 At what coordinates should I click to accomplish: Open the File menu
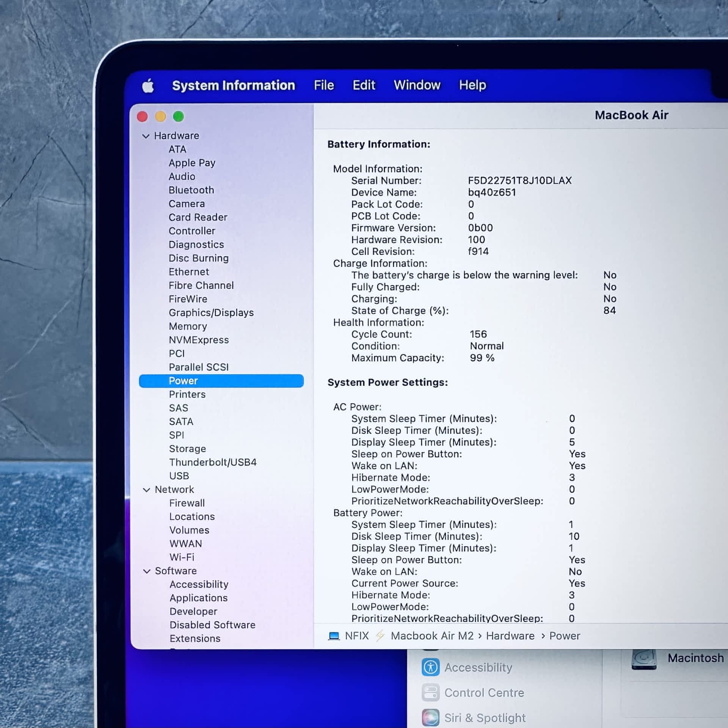323,85
